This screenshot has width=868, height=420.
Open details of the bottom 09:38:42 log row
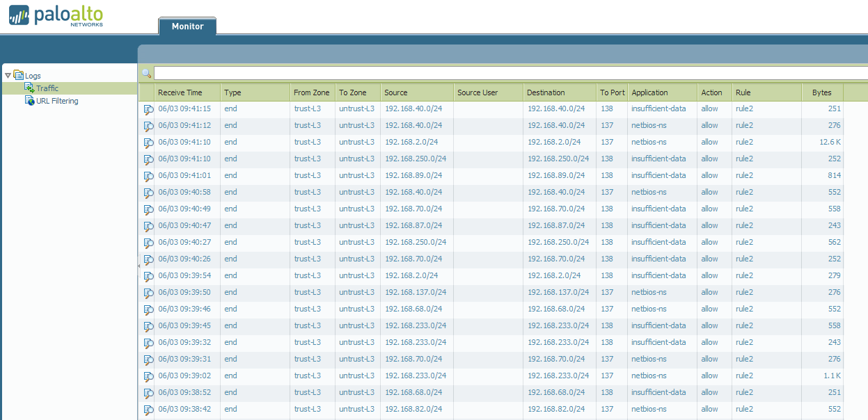(x=148, y=409)
